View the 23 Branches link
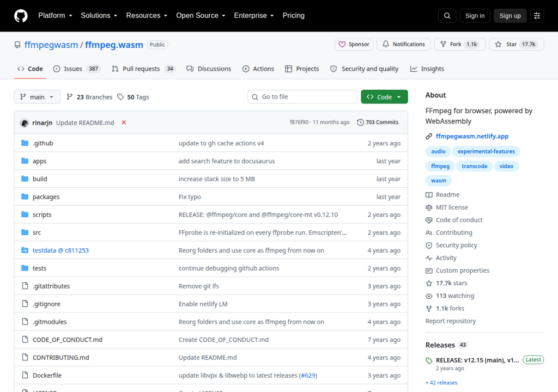The height and width of the screenshot is (392, 558). click(89, 97)
